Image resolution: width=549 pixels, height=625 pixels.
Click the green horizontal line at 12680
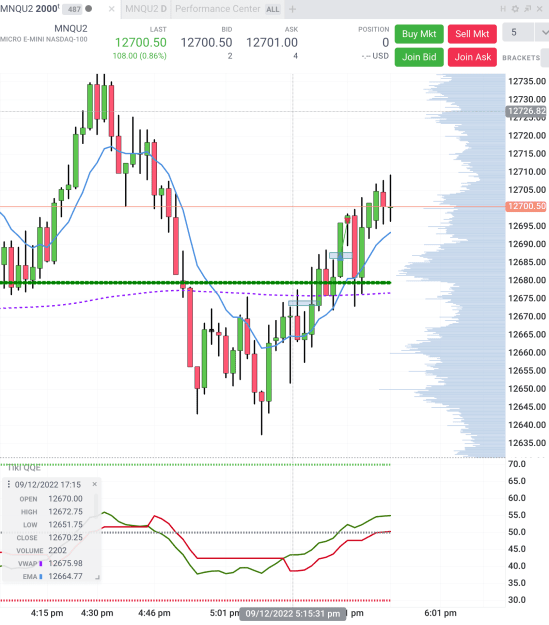click(195, 283)
